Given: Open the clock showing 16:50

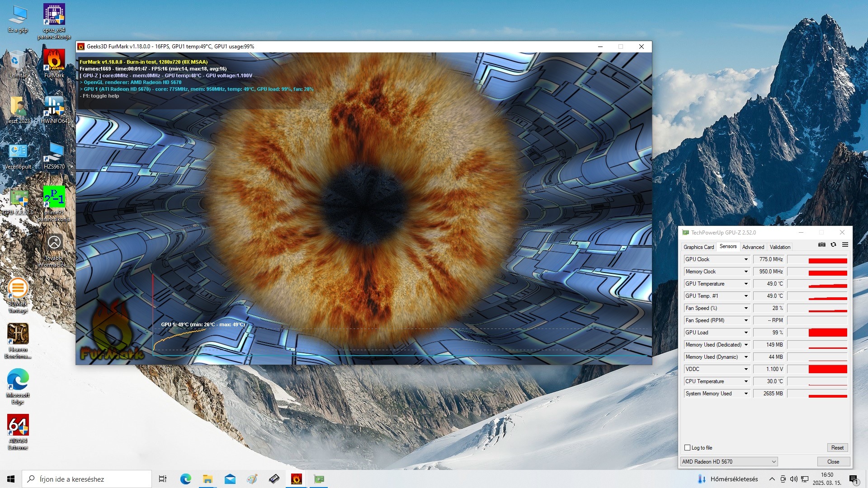Looking at the screenshot, I should [827, 479].
